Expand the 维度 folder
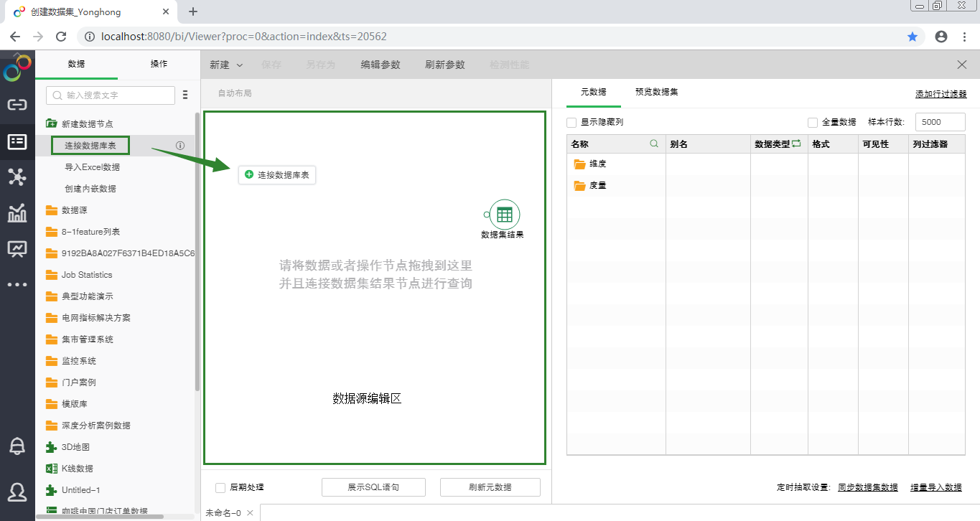Screen dimensions: 980x521 (580, 164)
